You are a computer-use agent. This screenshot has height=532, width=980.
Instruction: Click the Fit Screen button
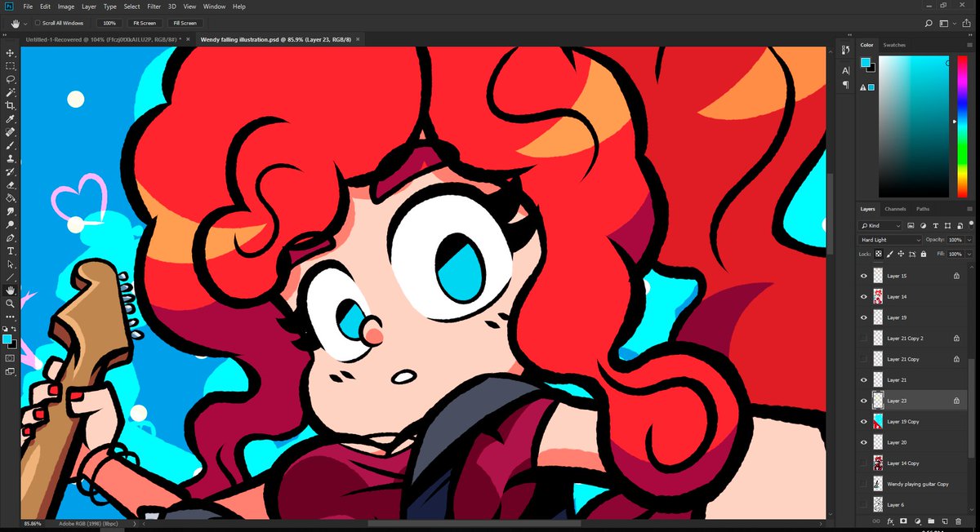[144, 23]
